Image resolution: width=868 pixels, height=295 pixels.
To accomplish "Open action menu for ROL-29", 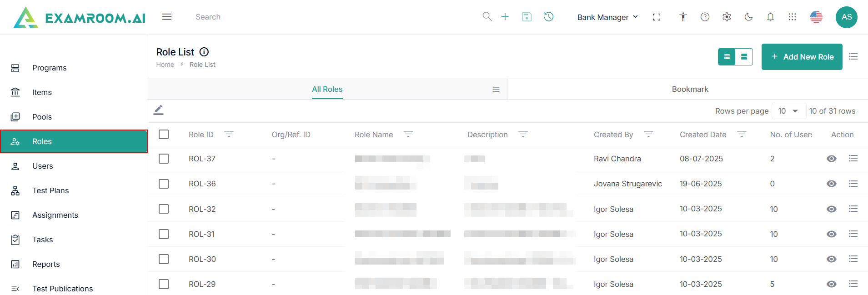I will pos(853,284).
